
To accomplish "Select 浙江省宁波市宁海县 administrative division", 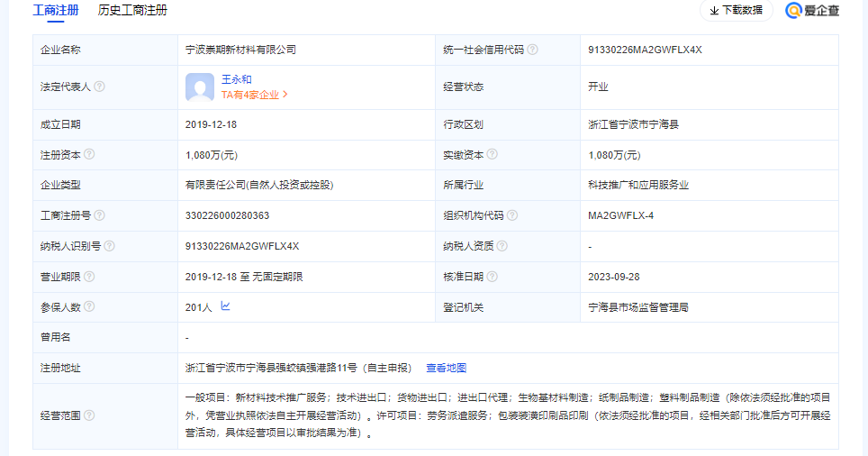I will pos(633,124).
